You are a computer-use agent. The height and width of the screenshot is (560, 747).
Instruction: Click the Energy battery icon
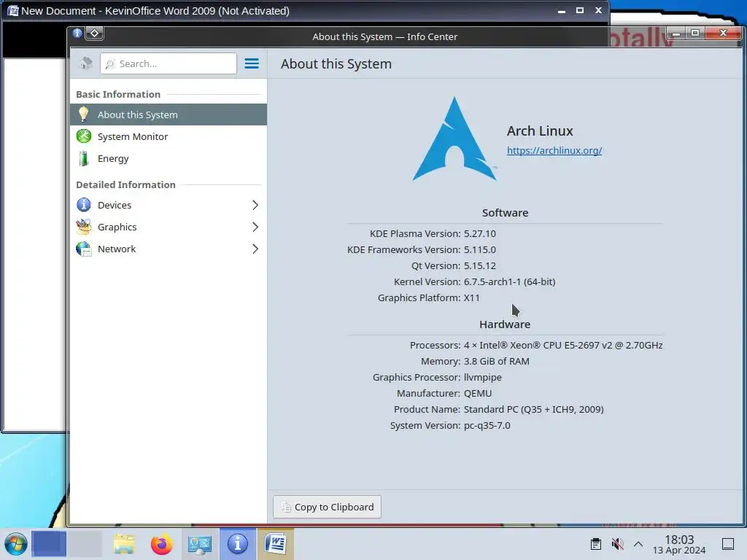click(84, 158)
